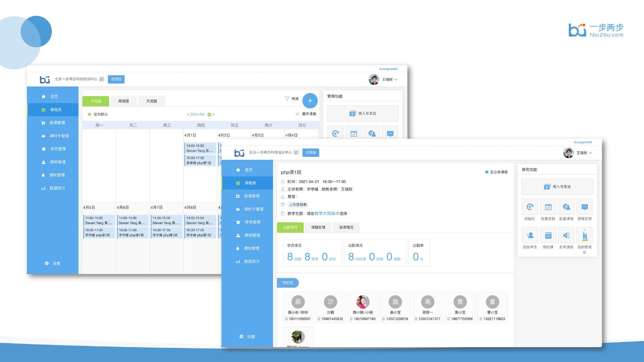Click 发布通知 megaphone icon
The width and height of the screenshot is (644, 362).
click(566, 235)
